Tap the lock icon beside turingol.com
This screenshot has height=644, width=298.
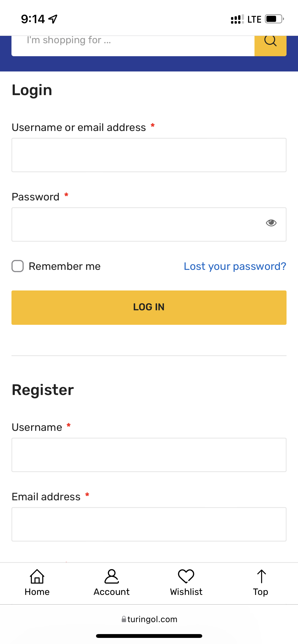pyautogui.click(x=124, y=619)
